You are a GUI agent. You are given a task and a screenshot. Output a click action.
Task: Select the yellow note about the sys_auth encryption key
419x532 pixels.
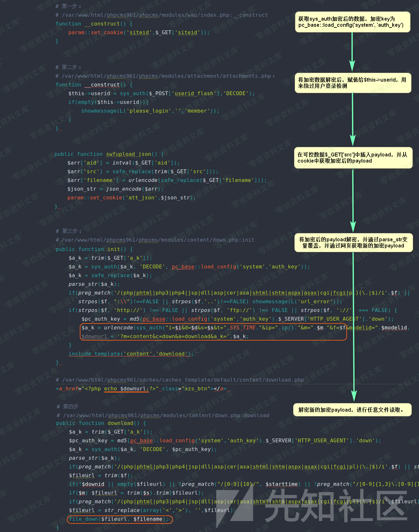click(x=353, y=22)
